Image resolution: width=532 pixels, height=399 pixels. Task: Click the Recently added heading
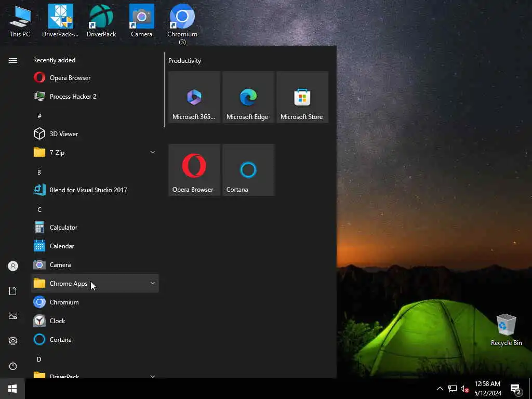pyautogui.click(x=54, y=60)
